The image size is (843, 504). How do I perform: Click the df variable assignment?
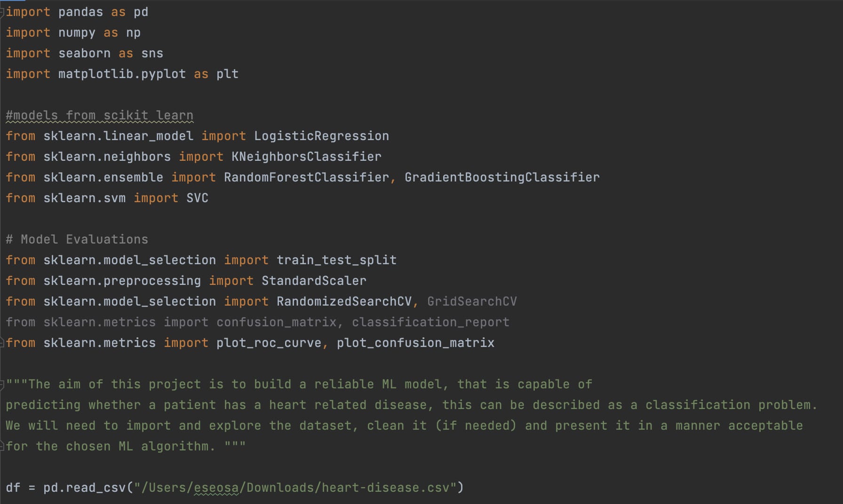(x=13, y=488)
